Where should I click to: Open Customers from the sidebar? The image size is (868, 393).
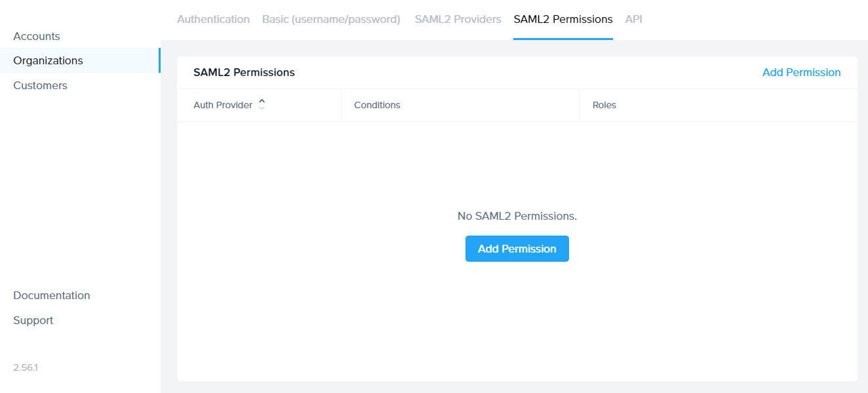coord(40,85)
